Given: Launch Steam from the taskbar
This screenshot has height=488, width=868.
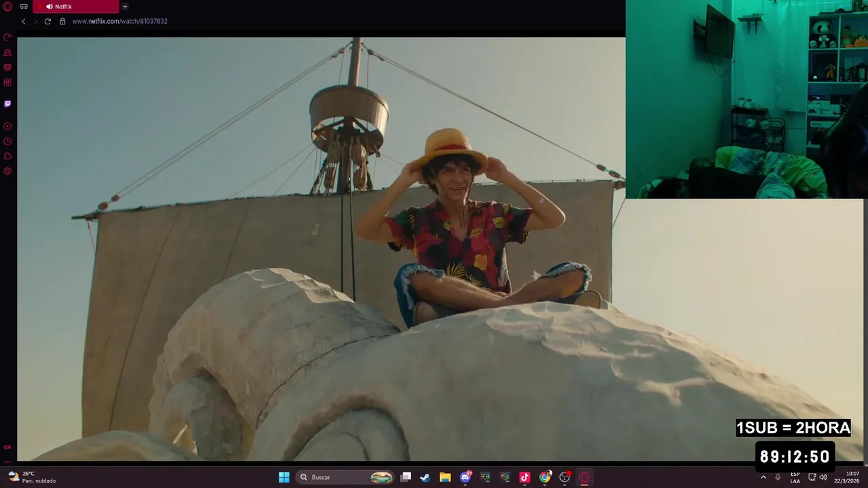Looking at the screenshot, I should (425, 477).
